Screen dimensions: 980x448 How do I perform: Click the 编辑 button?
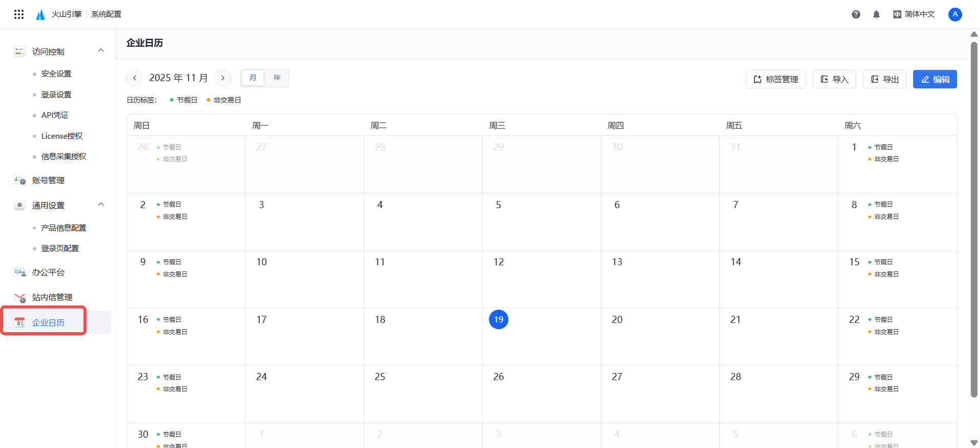[935, 79]
